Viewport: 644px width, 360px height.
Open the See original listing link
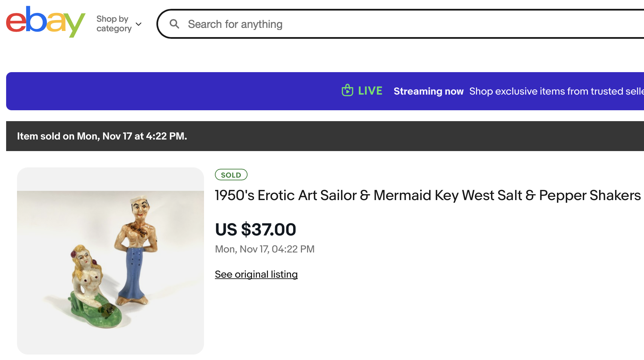256,274
